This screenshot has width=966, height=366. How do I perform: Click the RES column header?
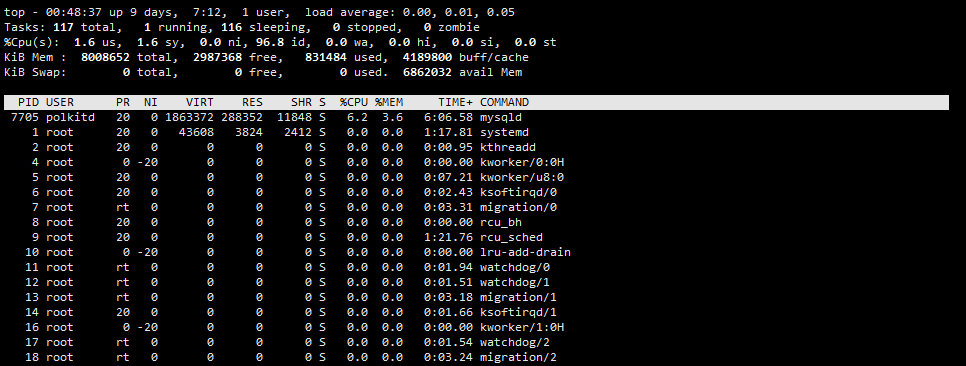[x=252, y=102]
